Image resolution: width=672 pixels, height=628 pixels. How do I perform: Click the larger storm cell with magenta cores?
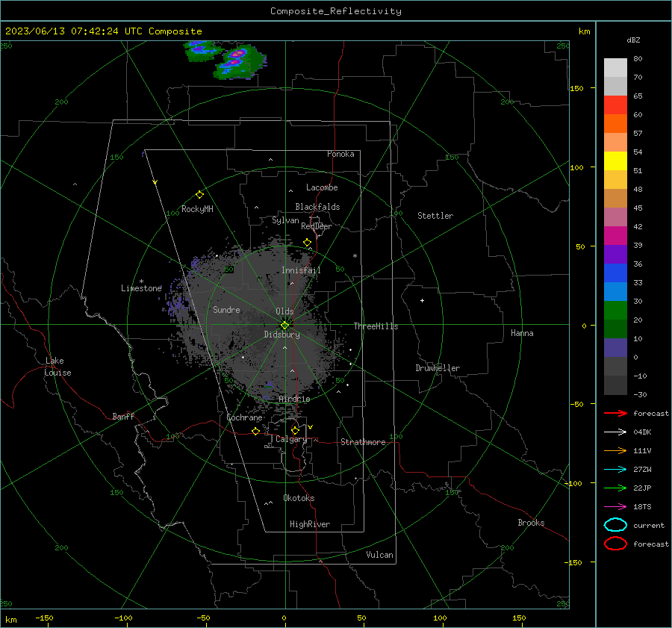click(x=240, y=63)
